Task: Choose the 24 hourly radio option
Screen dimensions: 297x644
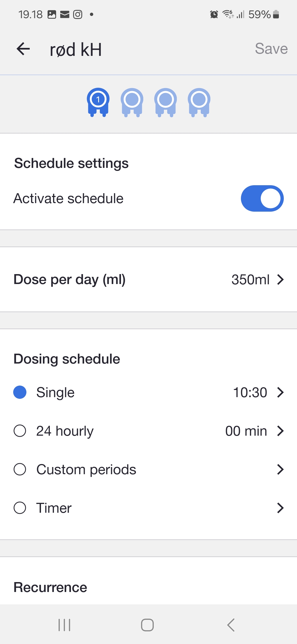Action: [20, 431]
